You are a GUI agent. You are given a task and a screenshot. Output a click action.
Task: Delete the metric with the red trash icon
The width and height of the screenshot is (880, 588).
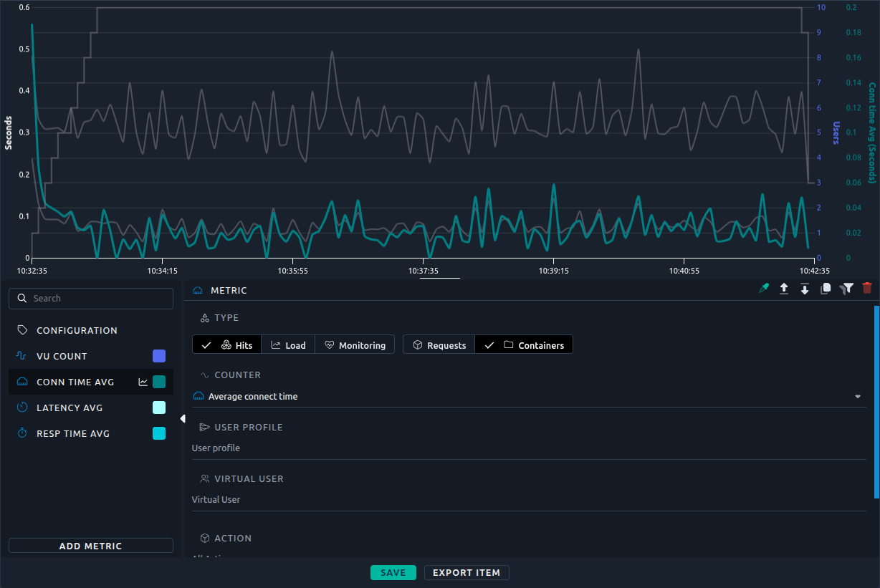(x=867, y=288)
